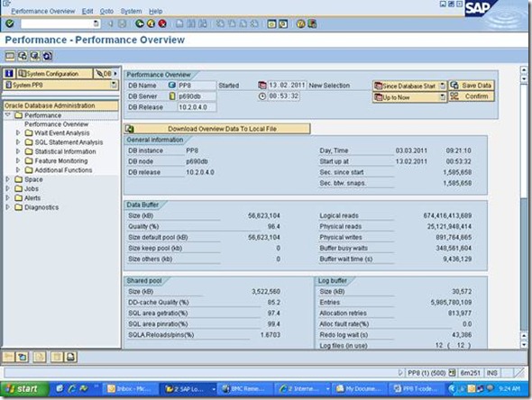This screenshot has height=400, width=532.
Task: Click the third application toolbar icon below the title
Action: point(35,56)
